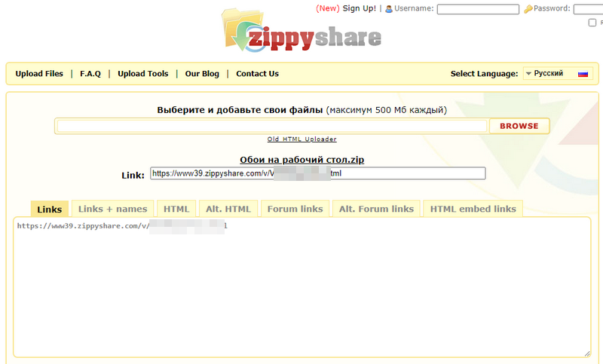603x364 pixels.
Task: Select the Links tab
Action: coord(50,209)
